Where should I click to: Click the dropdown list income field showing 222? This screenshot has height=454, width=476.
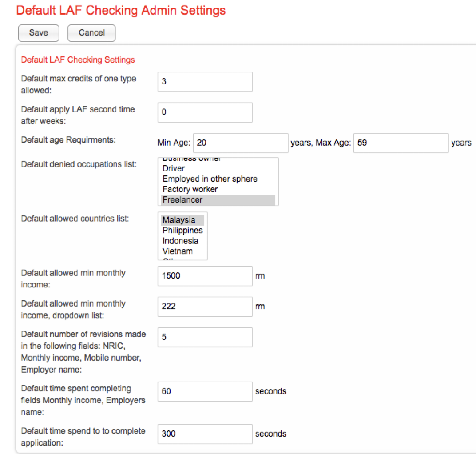click(205, 307)
